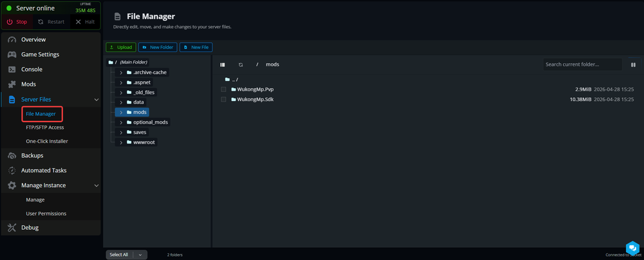Click the Select All button
The width and height of the screenshot is (644, 260).
(119, 255)
